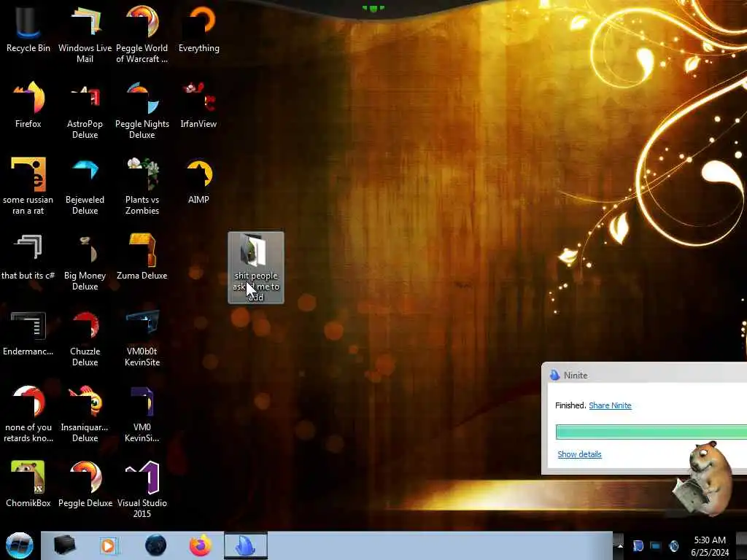747x560 pixels.
Task: Open Big Money Deluxe shortcut
Action: click(x=85, y=262)
